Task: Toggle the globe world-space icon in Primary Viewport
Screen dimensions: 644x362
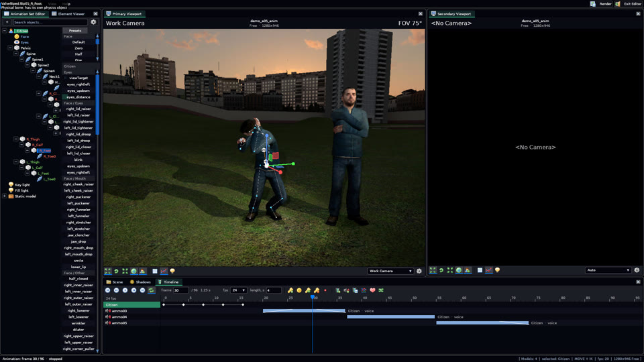Action: coord(133,271)
